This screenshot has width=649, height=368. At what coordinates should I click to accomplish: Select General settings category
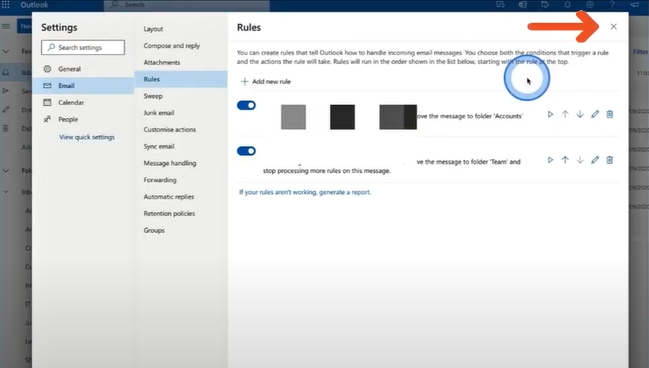[x=83, y=69]
